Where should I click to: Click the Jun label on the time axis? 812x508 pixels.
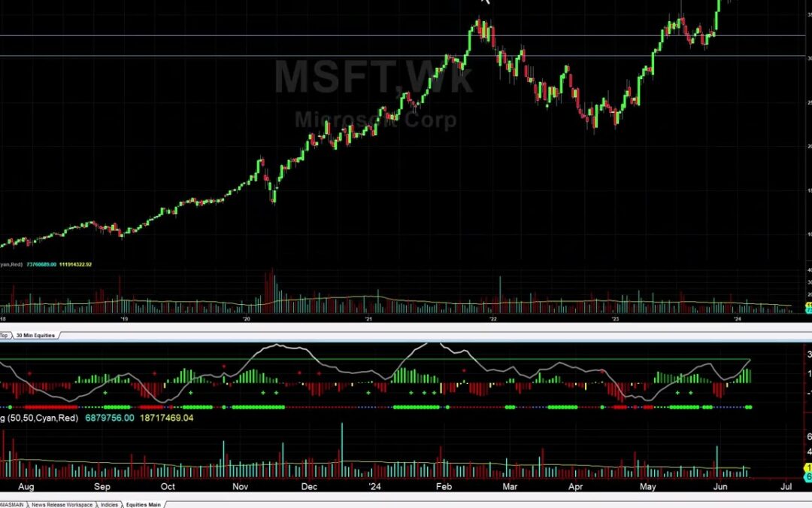coord(720,487)
